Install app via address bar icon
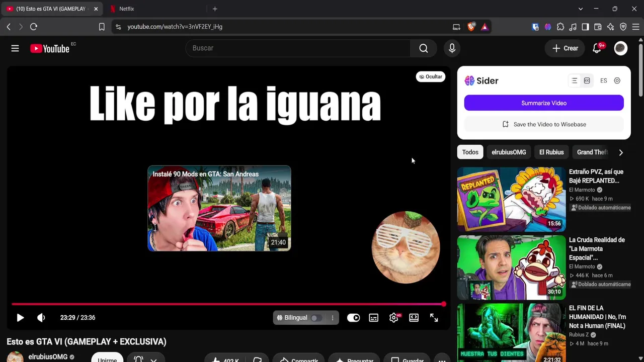This screenshot has height=362, width=644. [x=456, y=27]
